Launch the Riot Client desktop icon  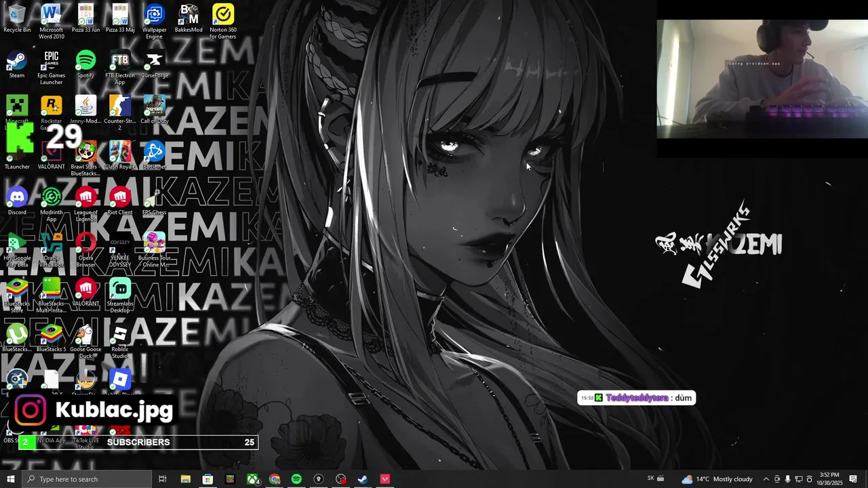click(120, 201)
